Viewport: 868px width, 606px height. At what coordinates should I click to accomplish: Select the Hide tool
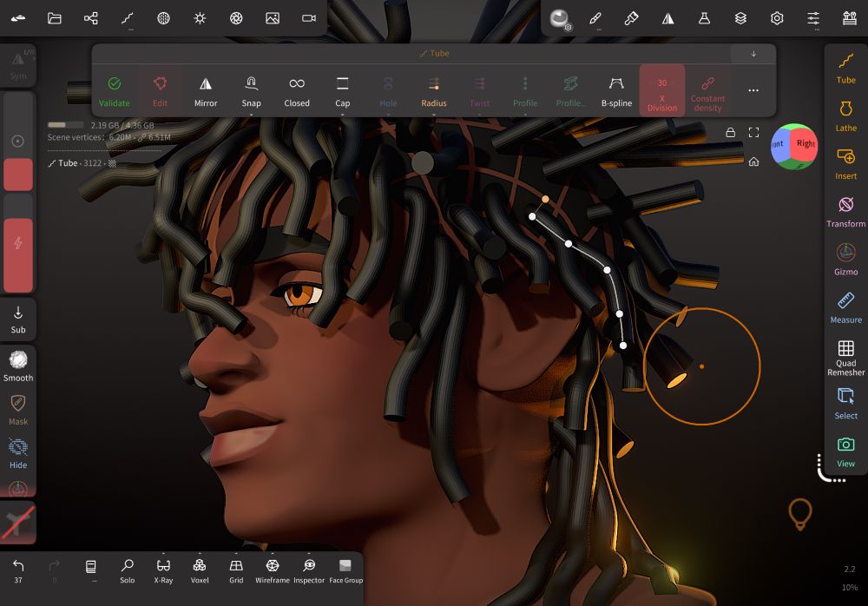coord(18,454)
